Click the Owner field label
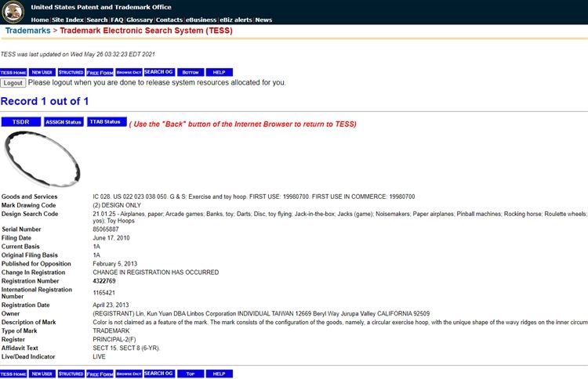588x379 pixels. [10, 313]
